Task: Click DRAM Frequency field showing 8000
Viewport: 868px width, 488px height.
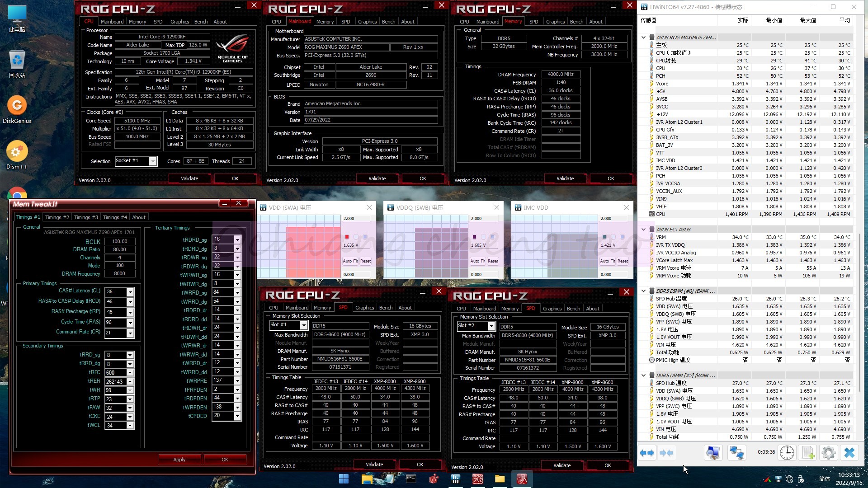Action: click(x=120, y=274)
